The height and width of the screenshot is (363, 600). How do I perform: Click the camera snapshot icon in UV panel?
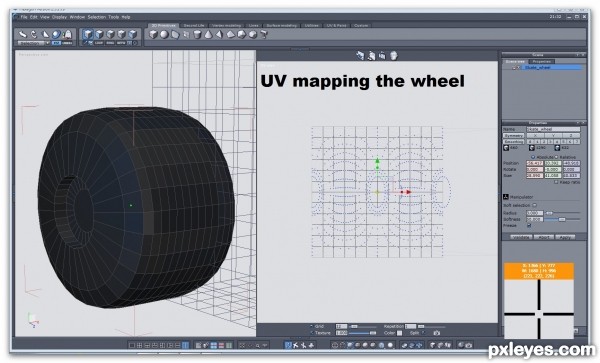coord(437,333)
